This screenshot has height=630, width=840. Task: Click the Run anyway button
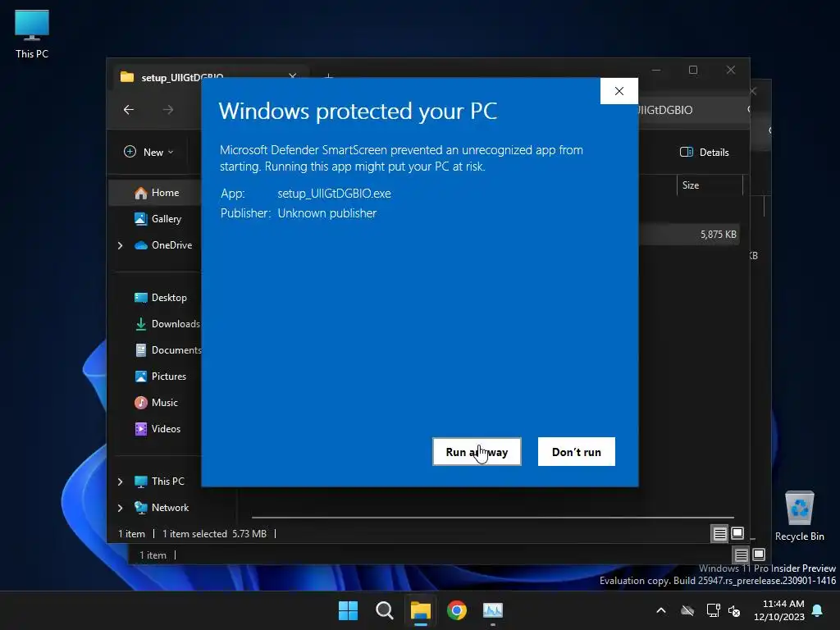point(477,452)
